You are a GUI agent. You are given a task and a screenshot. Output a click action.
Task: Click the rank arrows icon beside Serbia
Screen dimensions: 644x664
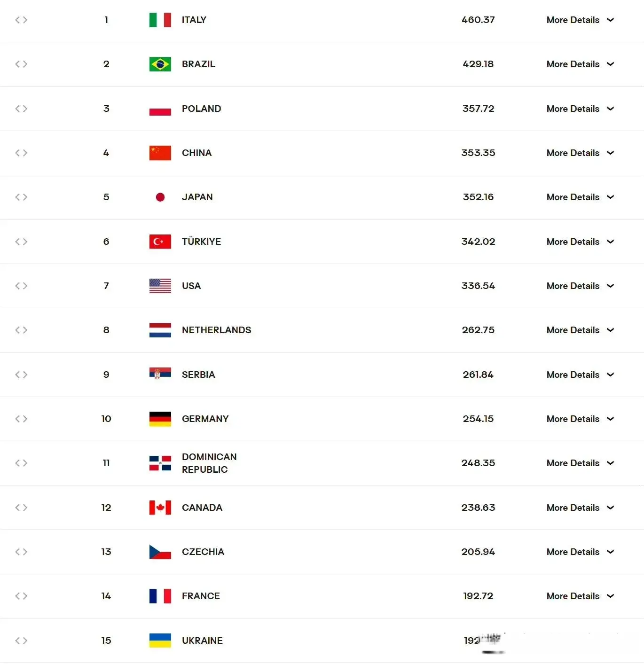click(21, 375)
